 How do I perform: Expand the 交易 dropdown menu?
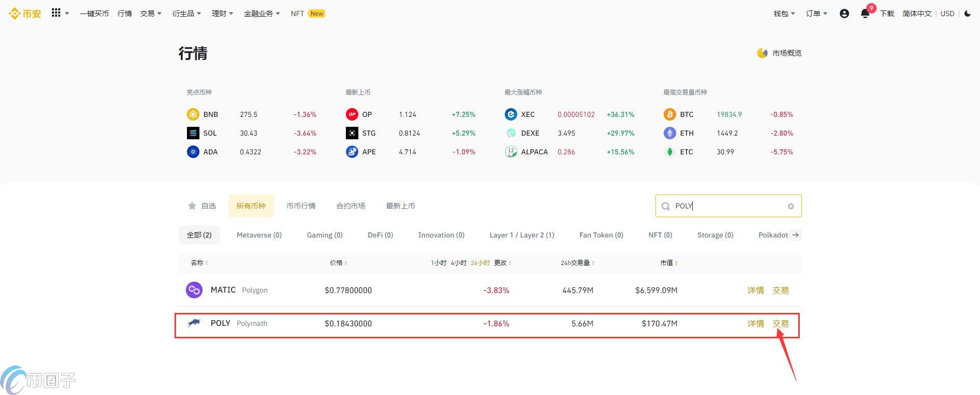(x=151, y=14)
